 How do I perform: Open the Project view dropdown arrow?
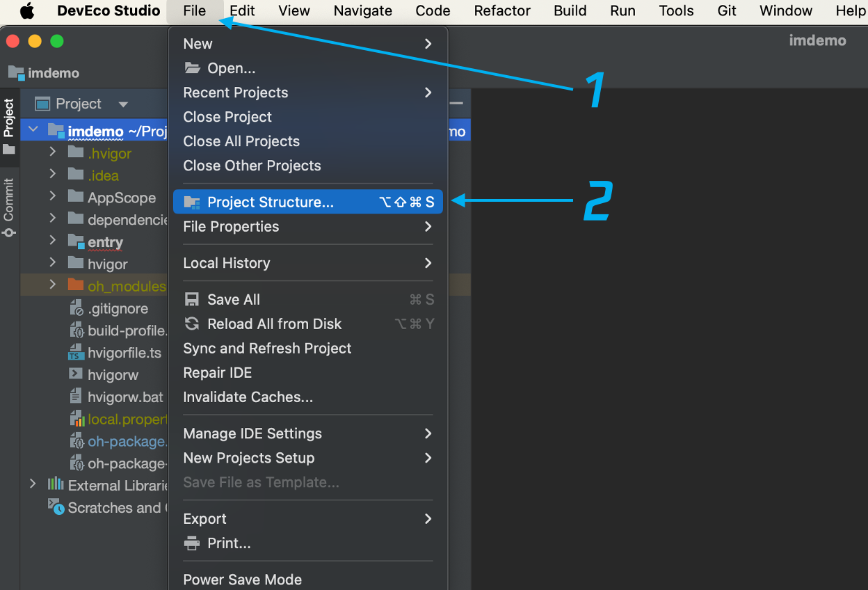[123, 104]
